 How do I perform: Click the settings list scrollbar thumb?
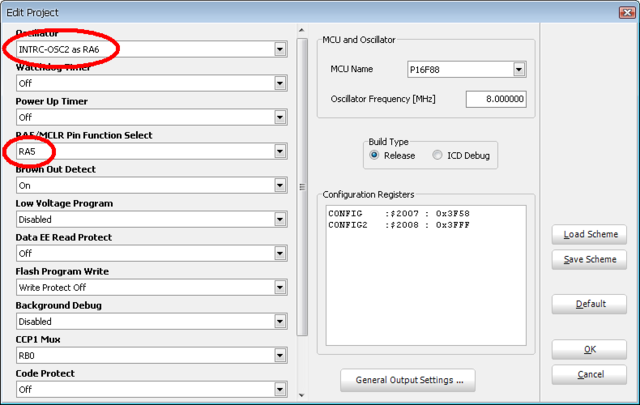(x=302, y=187)
